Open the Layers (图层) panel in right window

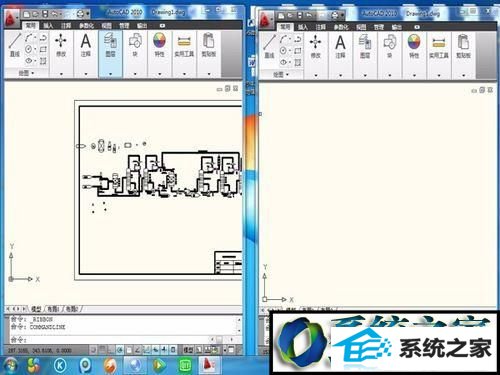365,46
